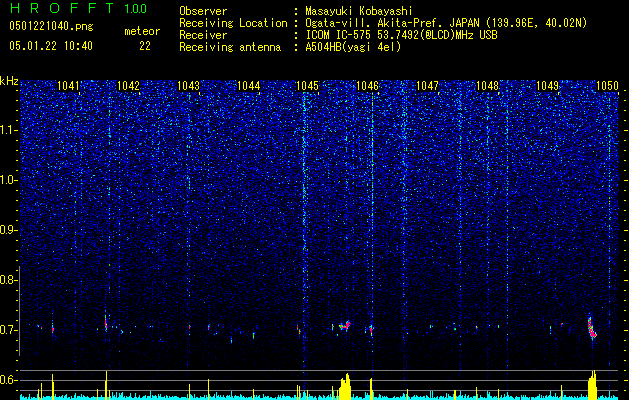
Task: Click the Receiving Location label
Action: [x=233, y=23]
